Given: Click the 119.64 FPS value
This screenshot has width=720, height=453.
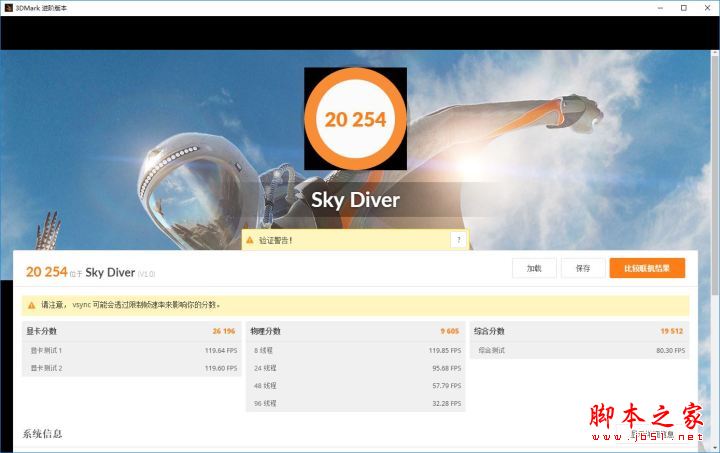Looking at the screenshot, I should click(x=221, y=350).
